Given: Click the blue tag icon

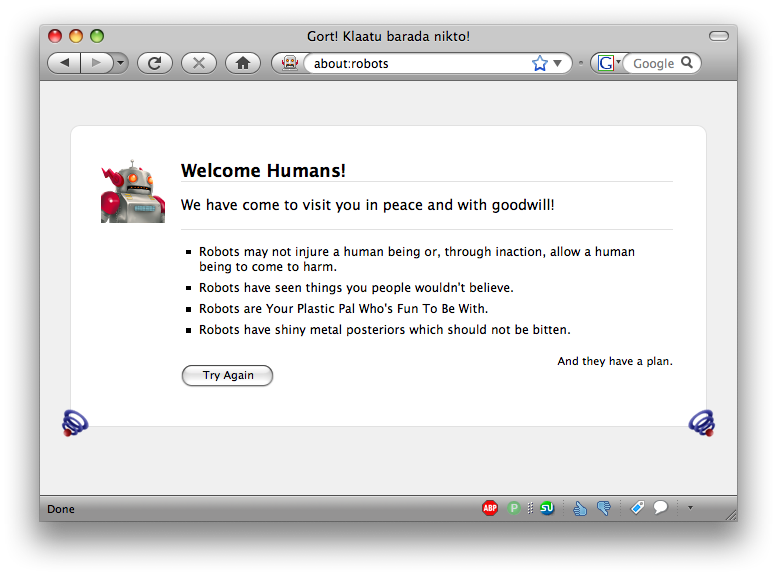Looking at the screenshot, I should click(637, 508).
